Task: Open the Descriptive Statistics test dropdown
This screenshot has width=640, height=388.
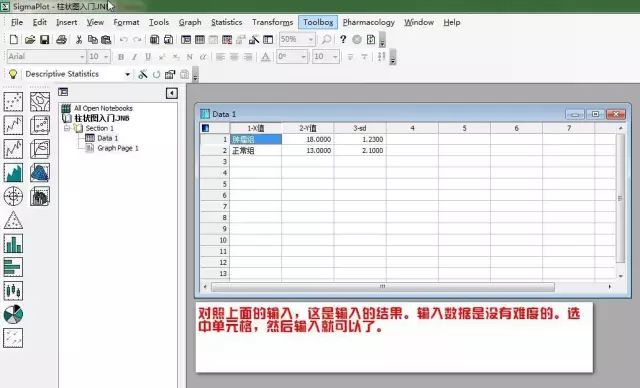Action: [127, 74]
